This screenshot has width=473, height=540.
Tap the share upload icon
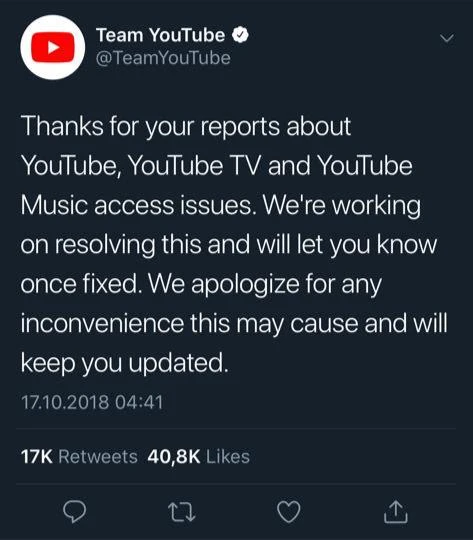click(396, 512)
